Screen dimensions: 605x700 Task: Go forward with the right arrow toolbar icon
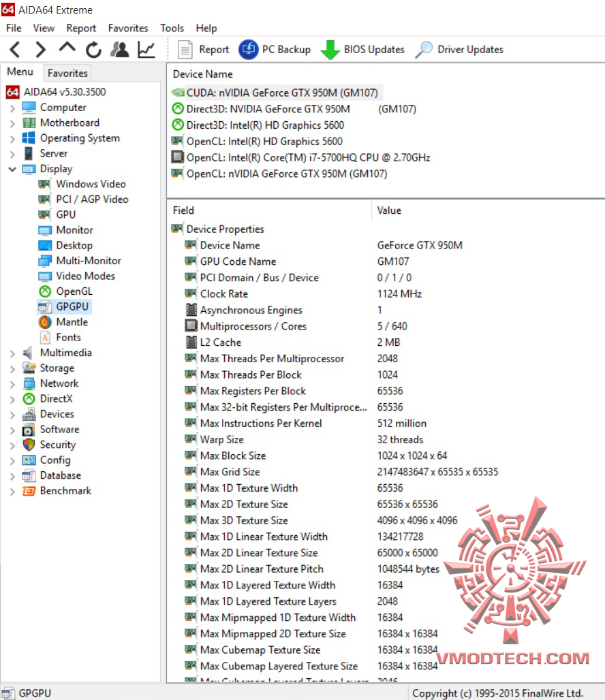coord(41,49)
